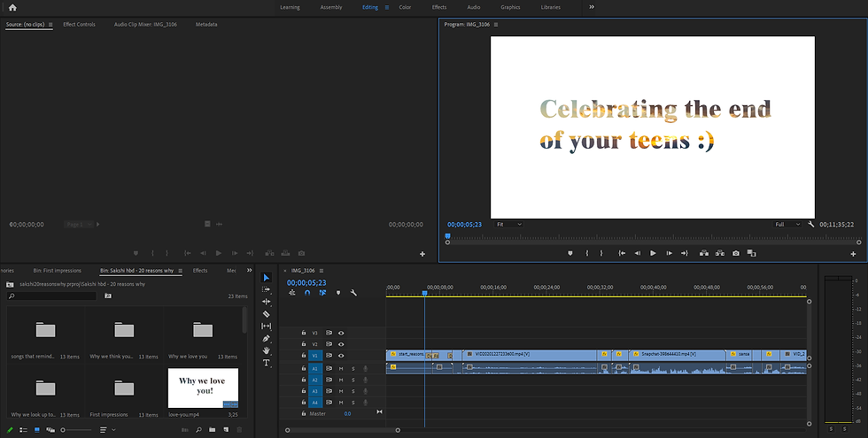Screen dimensions: 868x438
Task: Mute audio track A1
Action: (341, 368)
